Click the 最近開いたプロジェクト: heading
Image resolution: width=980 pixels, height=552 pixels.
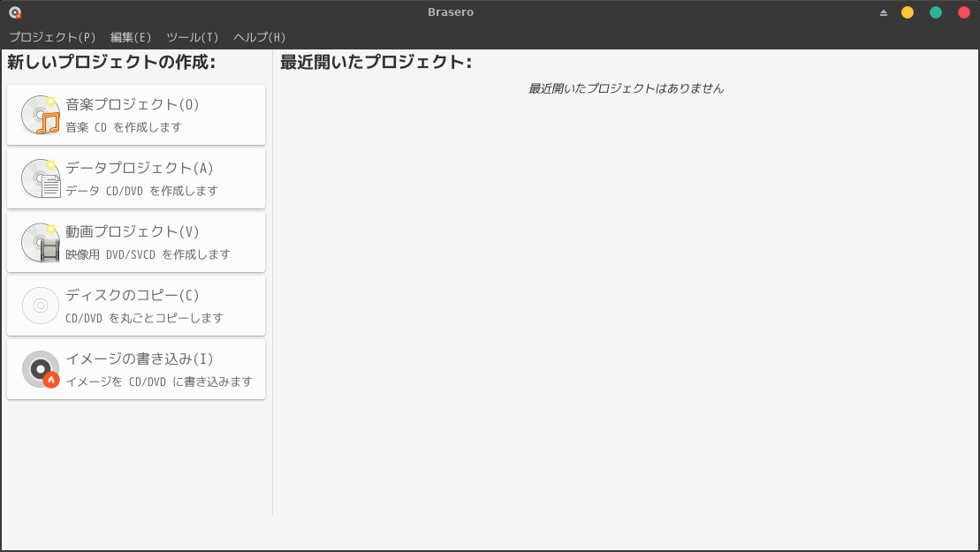coord(376,62)
